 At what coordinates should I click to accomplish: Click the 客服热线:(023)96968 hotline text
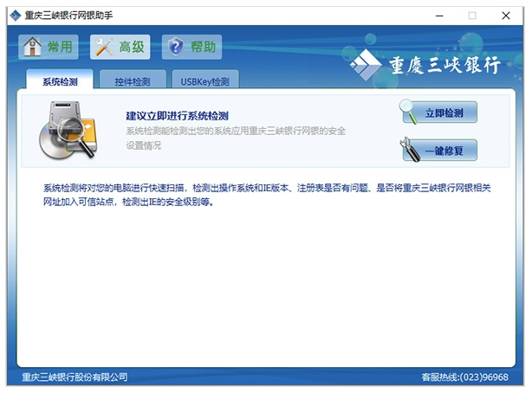coord(464,377)
